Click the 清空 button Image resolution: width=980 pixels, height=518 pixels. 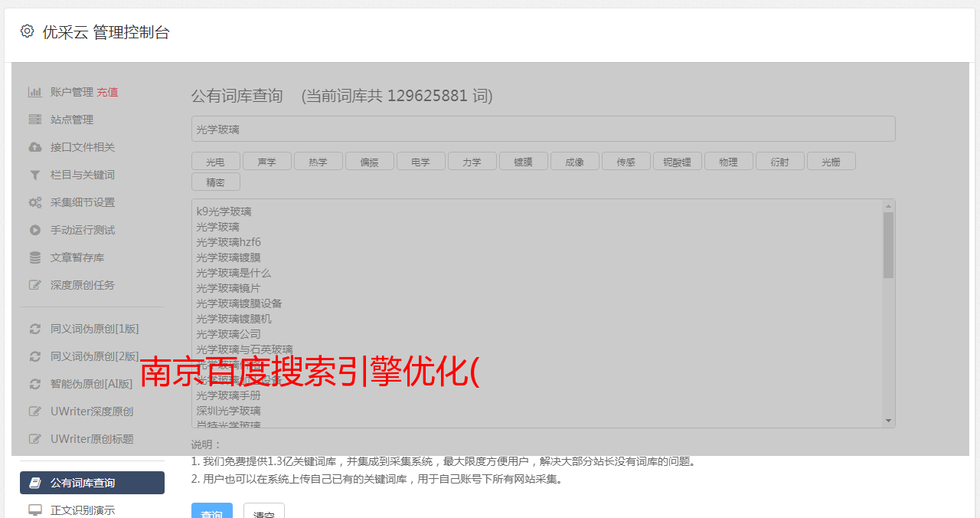[x=263, y=512]
